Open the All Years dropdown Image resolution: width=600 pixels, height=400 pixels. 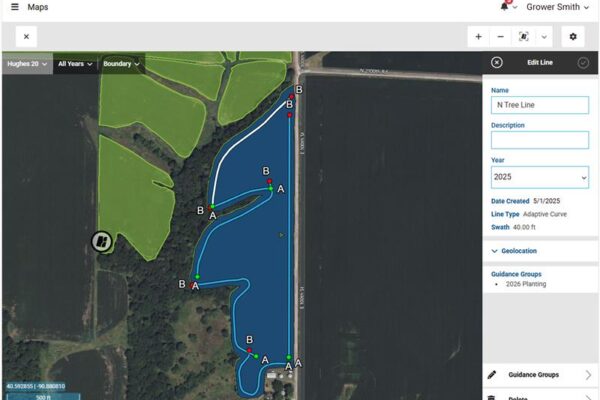75,64
